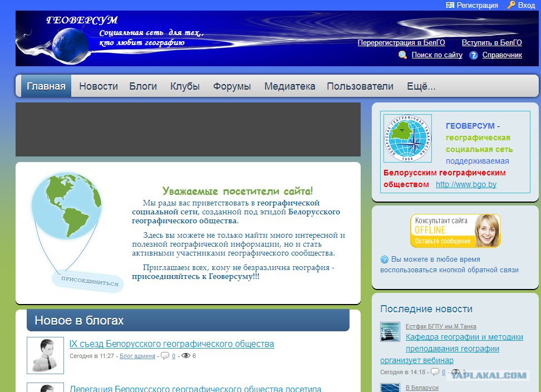
Task: Click 'Сегодня в 14:18' timestamp text
Action: click(402, 372)
